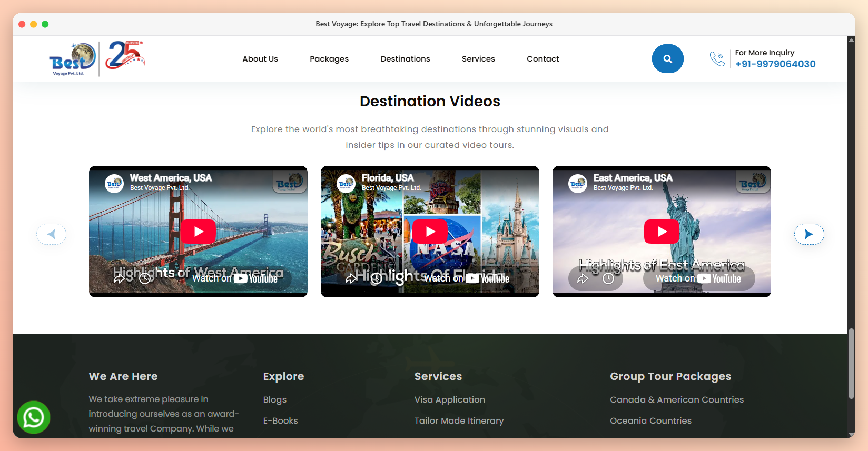Click channel avatar on West America video
Viewport: 868px width, 451px height.
[x=114, y=184]
